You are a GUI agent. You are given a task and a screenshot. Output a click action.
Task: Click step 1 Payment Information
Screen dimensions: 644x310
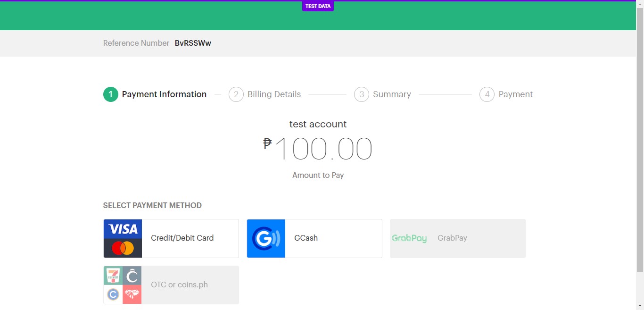[x=155, y=94]
